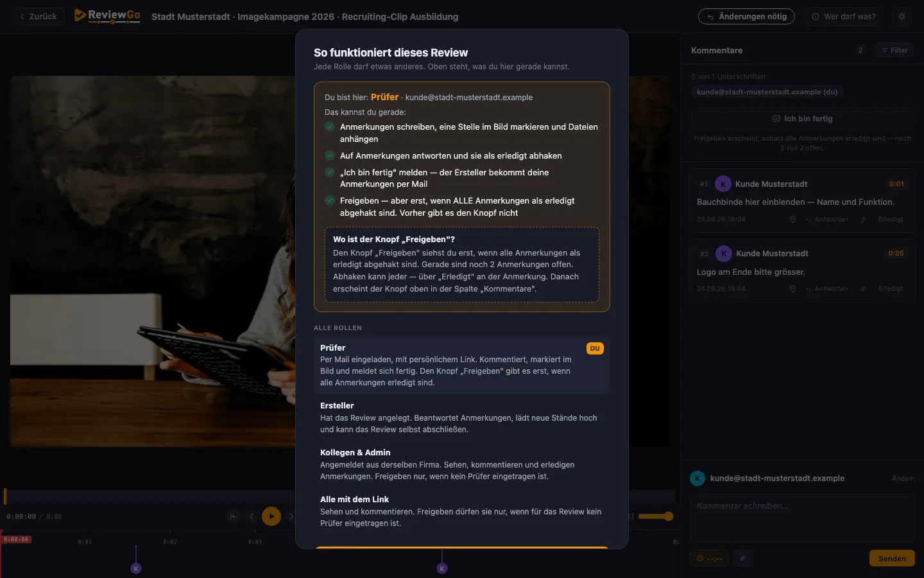Select the first K comment marker on timeline

(x=136, y=568)
